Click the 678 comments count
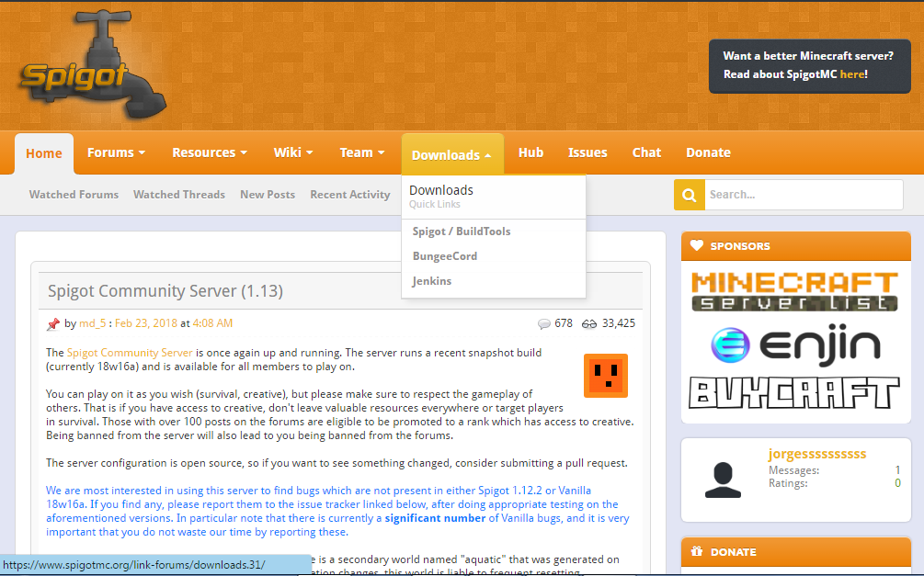Screen dimensions: 924x576 click(x=564, y=323)
